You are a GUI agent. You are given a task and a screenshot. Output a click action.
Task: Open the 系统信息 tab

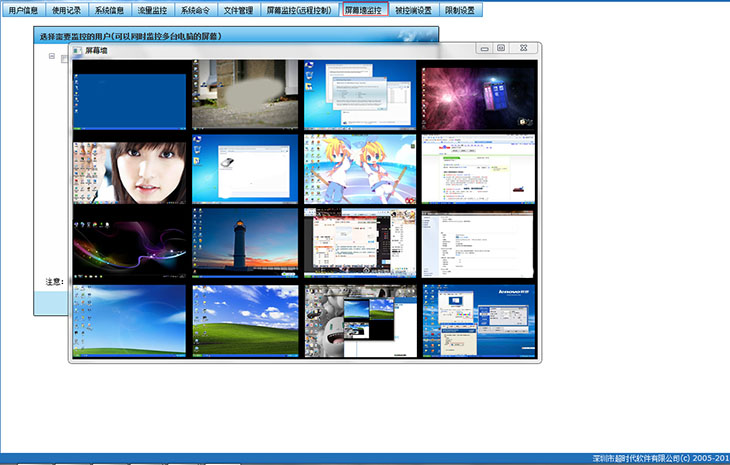(x=109, y=10)
